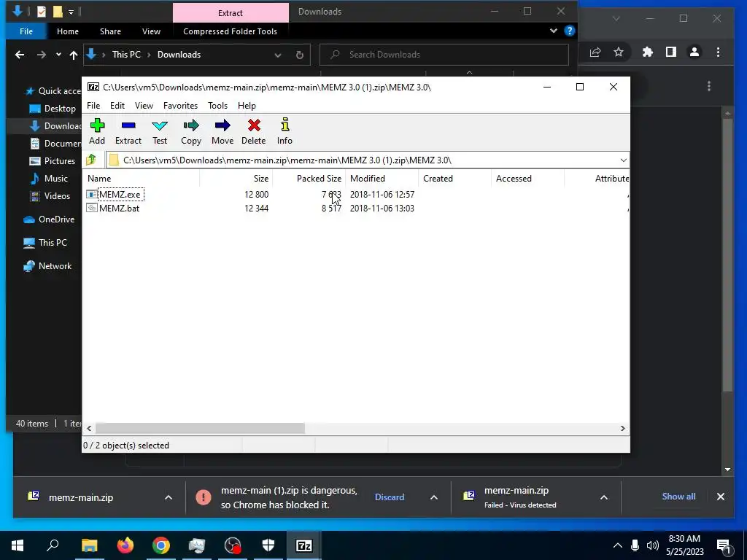Bookmark the page with Chrome star icon
The image size is (747, 560).
coord(619,52)
